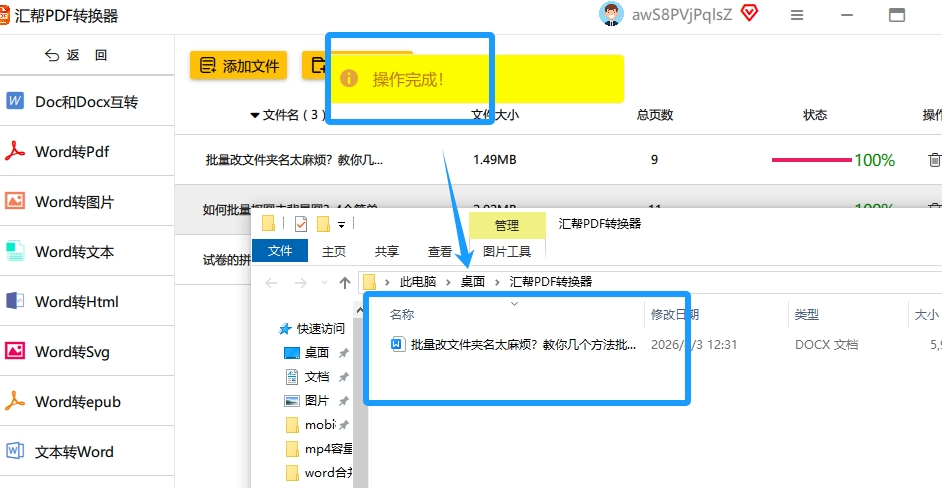
Task: Click the 总页数 column header
Action: (x=655, y=115)
